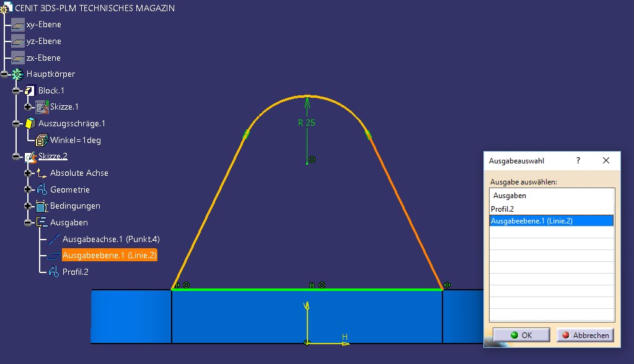This screenshot has width=634, height=364.
Task: Select root CENIT 3DS-PLM TECHNISCHES MAGAZIN
Action: (x=95, y=8)
